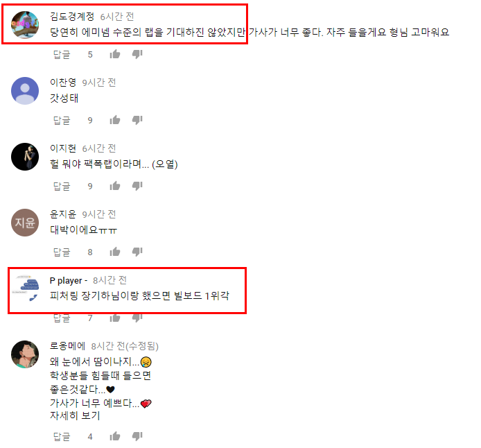Dislike 로옹메에's comment
The height and width of the screenshot is (448, 481).
click(137, 436)
